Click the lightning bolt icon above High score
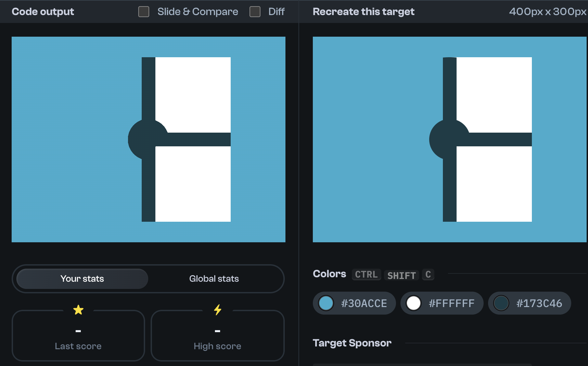Image resolution: width=588 pixels, height=366 pixels. (218, 310)
